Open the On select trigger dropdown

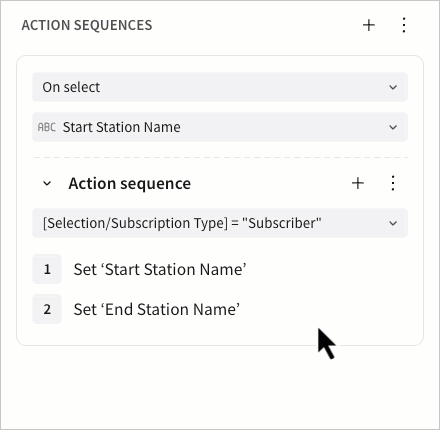click(x=220, y=87)
